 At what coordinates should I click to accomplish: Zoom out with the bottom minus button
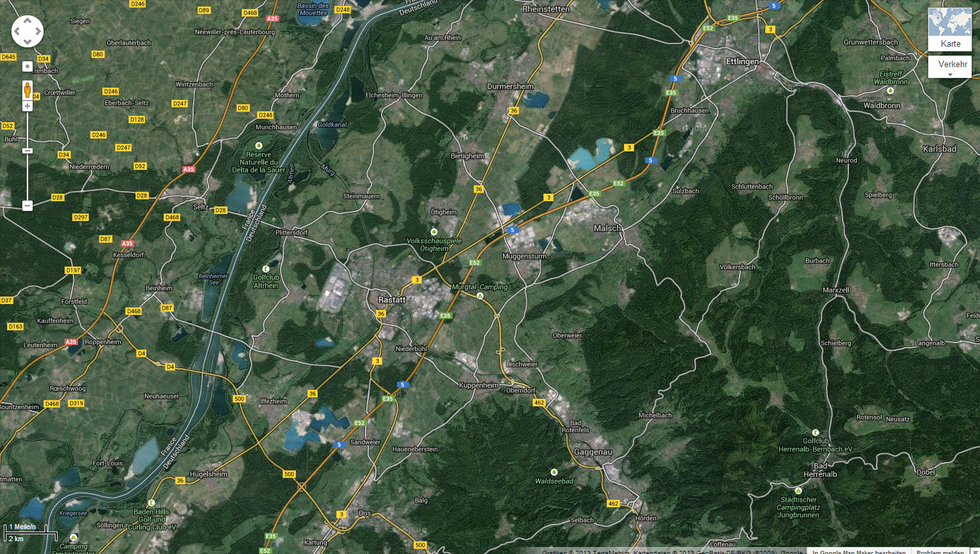27,206
